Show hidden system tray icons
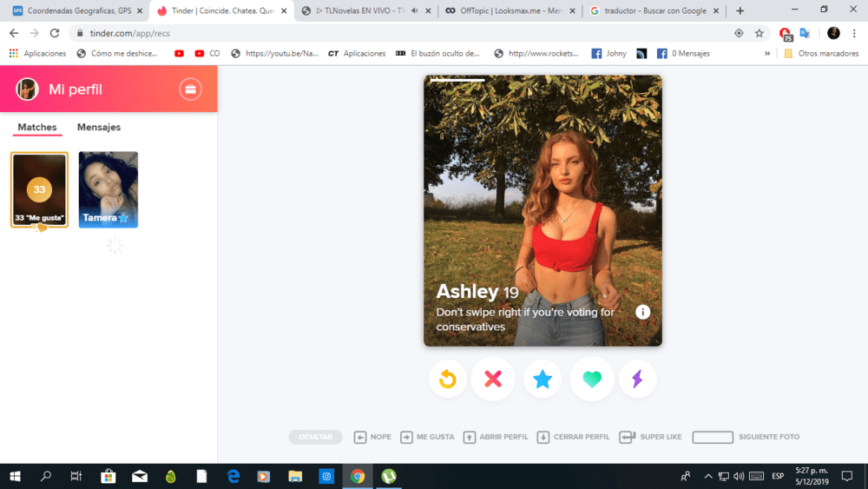 (x=708, y=476)
